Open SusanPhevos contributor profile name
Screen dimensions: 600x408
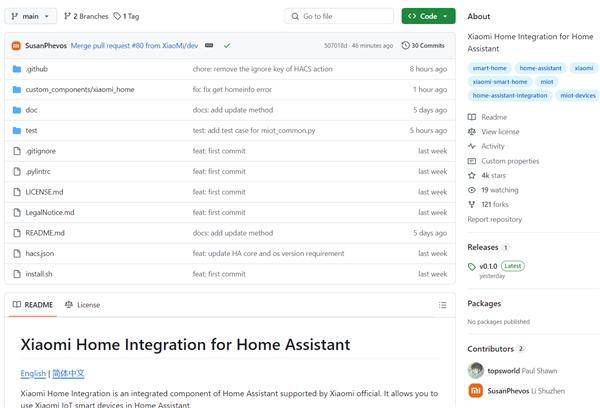(508, 391)
